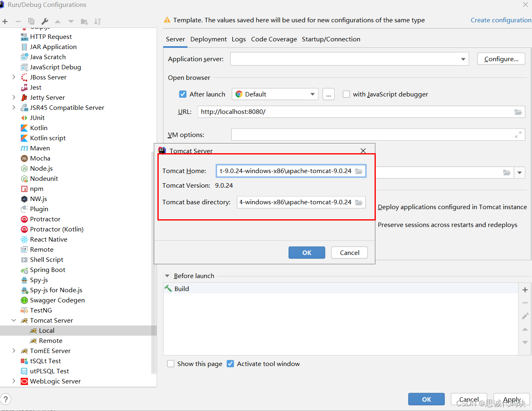This screenshot has width=532, height=411.
Task: Move configuration down arrow in toolbar
Action: [x=71, y=21]
